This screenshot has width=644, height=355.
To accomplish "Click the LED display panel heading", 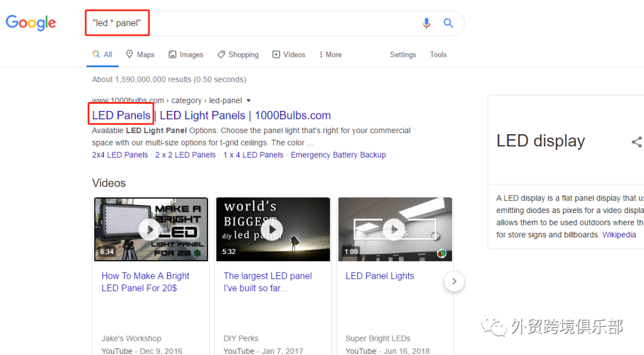I will click(540, 141).
